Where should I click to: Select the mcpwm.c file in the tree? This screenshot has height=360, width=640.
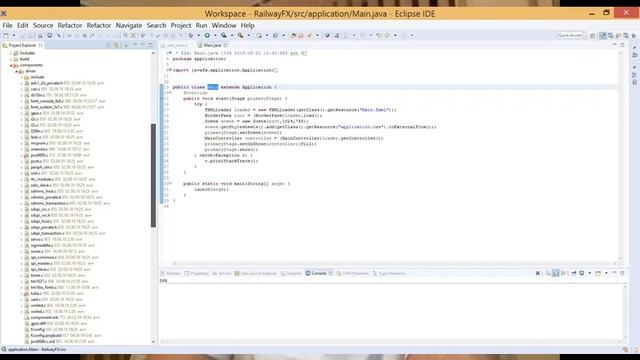(x=40, y=143)
